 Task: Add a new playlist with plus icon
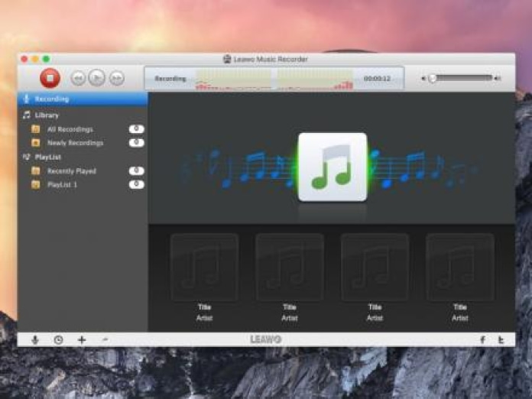coord(82,339)
